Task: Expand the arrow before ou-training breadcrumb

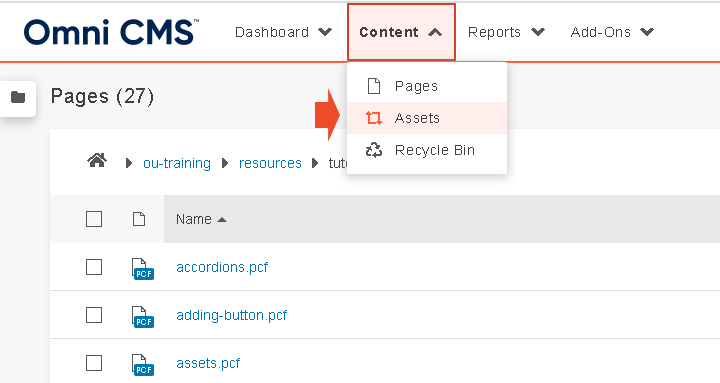Action: tap(129, 163)
